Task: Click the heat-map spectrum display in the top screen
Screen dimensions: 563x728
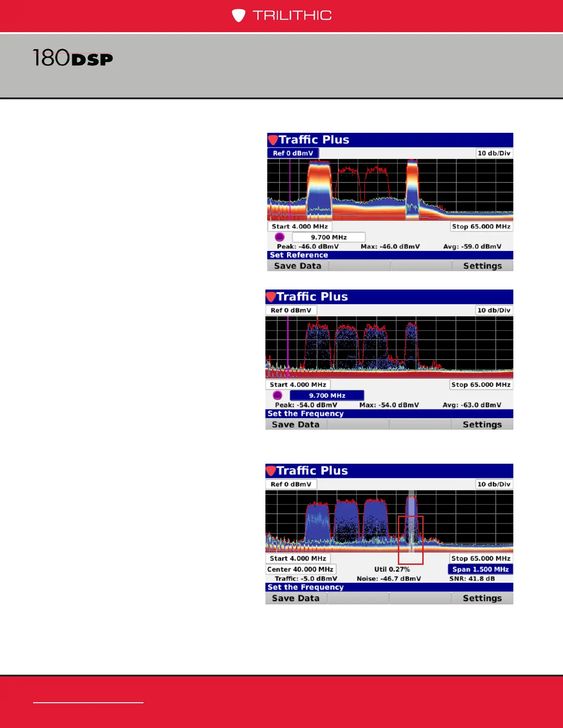Action: (x=390, y=190)
